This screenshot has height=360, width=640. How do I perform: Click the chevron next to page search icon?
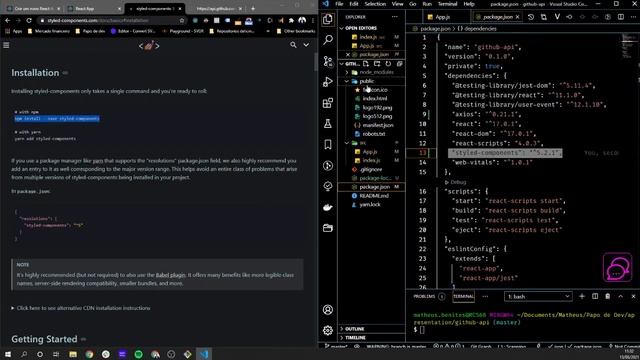tap(306, 45)
